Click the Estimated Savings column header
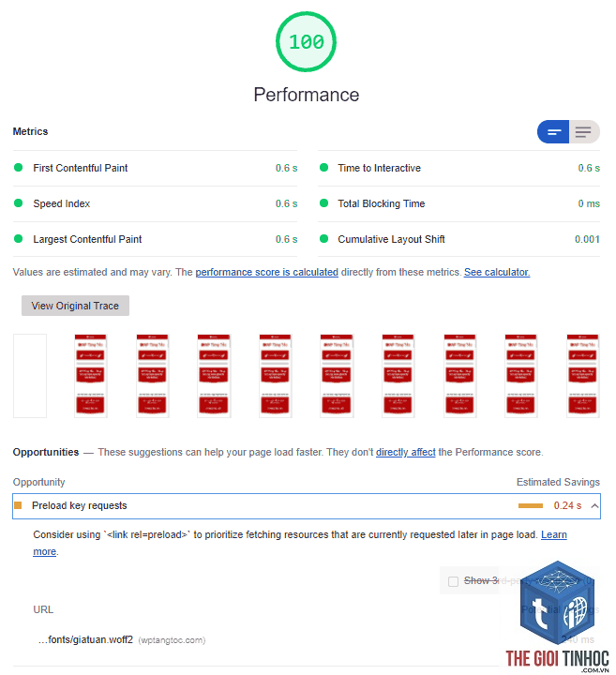This screenshot has height=675, width=616. [558, 482]
